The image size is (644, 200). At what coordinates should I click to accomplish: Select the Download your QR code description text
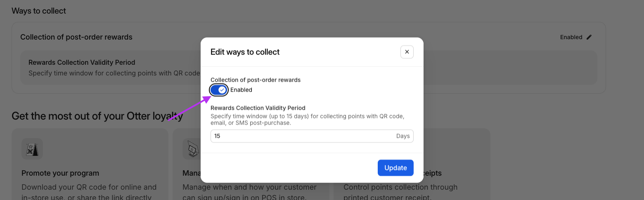pyautogui.click(x=89, y=192)
